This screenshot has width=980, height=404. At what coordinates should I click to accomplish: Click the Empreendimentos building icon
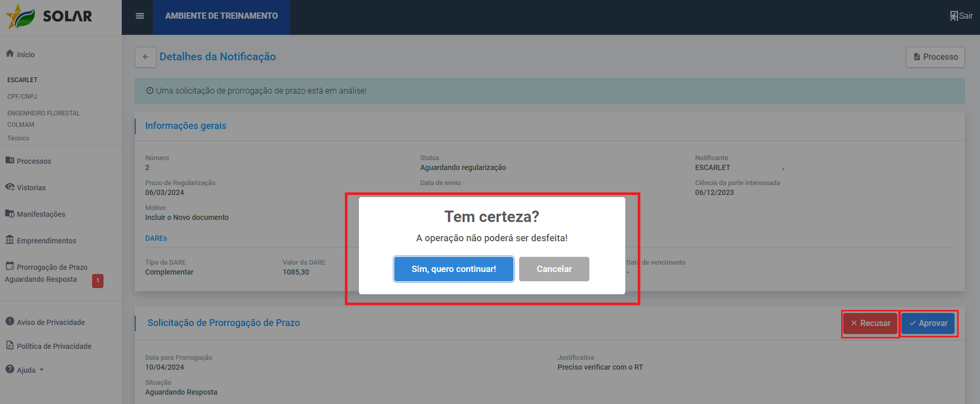(10, 240)
